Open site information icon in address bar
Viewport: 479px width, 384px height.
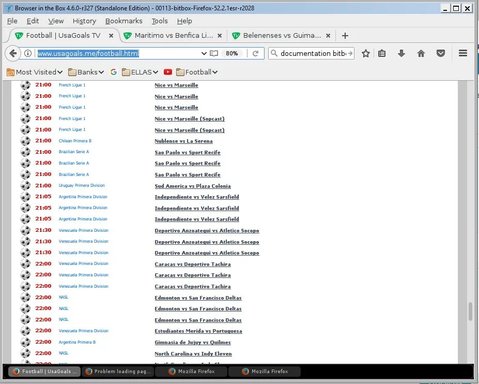[28, 53]
